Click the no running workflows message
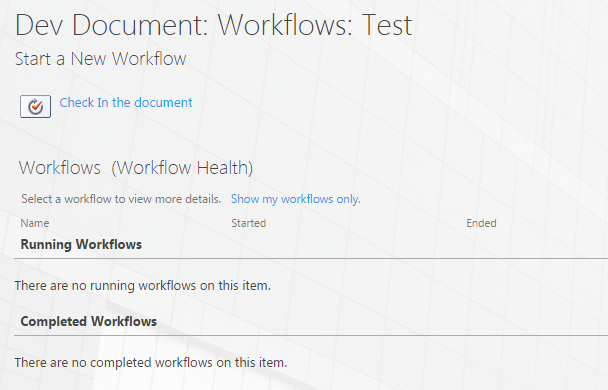Screen dimensions: 608x390 (143, 286)
